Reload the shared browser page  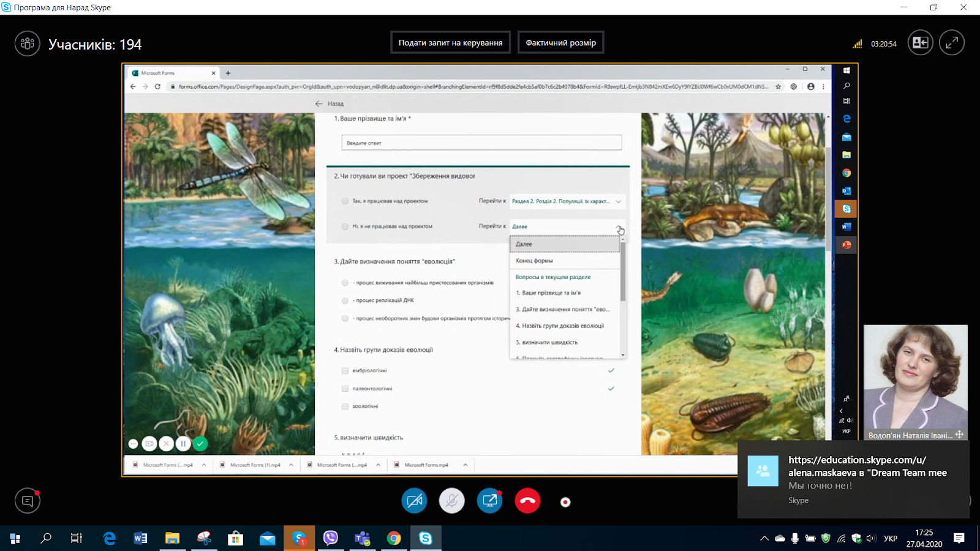click(x=157, y=86)
